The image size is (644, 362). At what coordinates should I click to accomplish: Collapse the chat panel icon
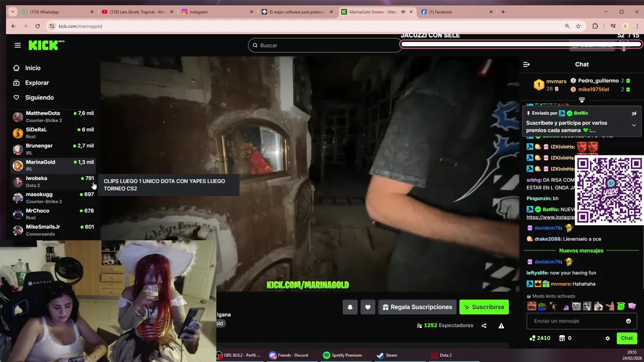[526, 64]
